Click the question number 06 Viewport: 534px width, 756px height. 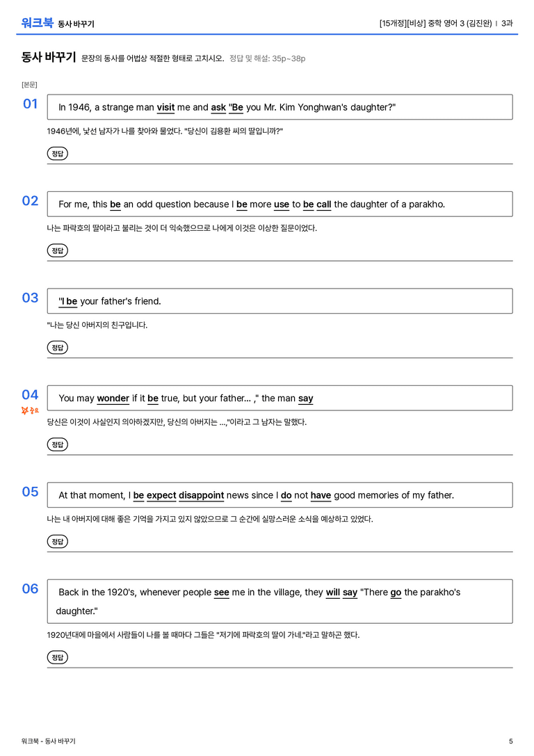click(x=30, y=588)
